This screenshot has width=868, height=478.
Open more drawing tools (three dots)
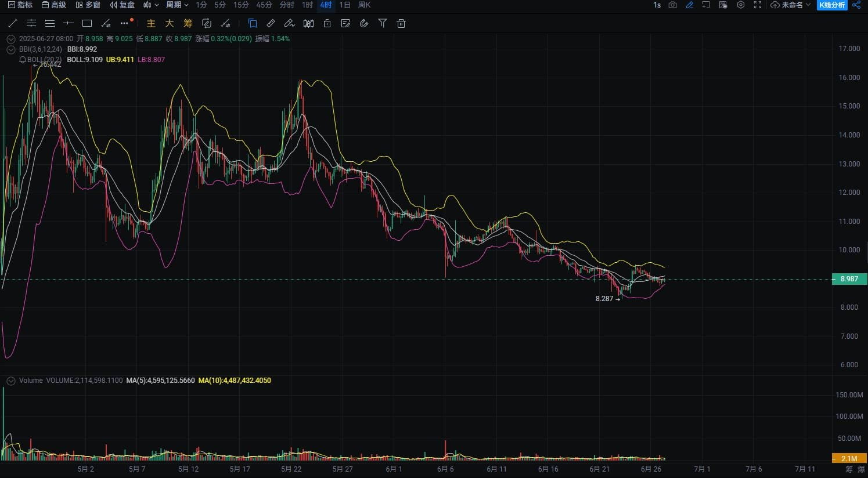point(125,23)
